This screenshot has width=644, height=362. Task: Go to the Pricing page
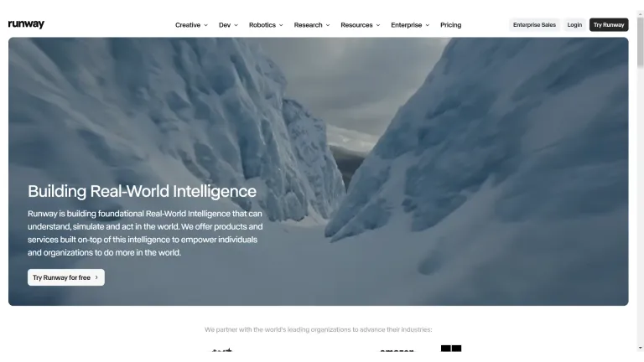450,25
